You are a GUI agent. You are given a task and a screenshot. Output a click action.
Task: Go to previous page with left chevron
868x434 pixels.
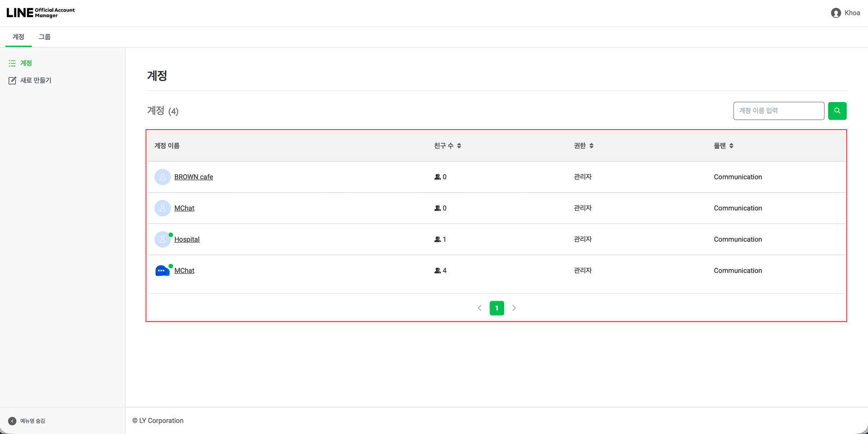(480, 308)
